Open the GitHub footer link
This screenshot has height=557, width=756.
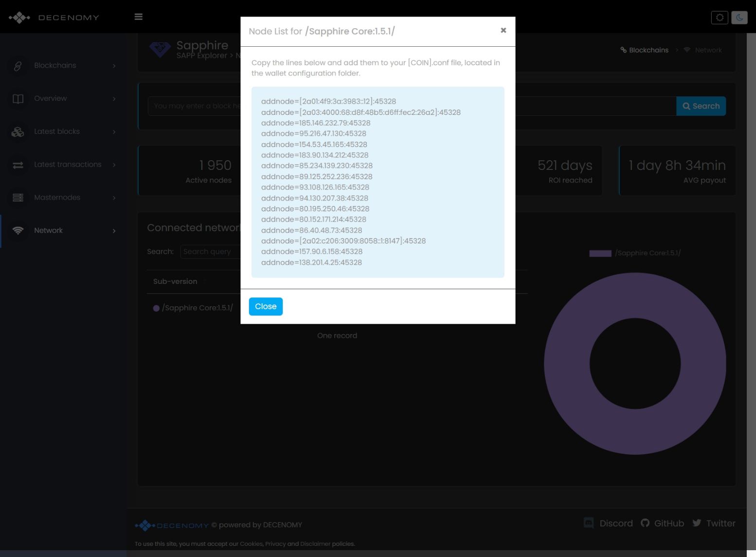(663, 523)
